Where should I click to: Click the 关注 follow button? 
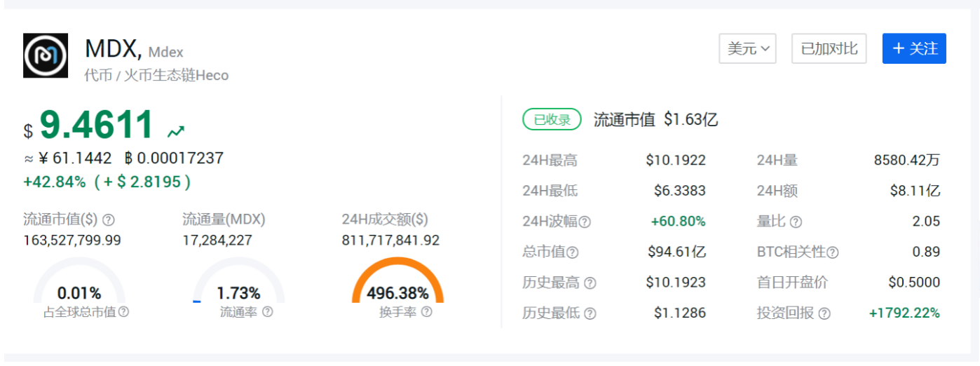coord(914,48)
